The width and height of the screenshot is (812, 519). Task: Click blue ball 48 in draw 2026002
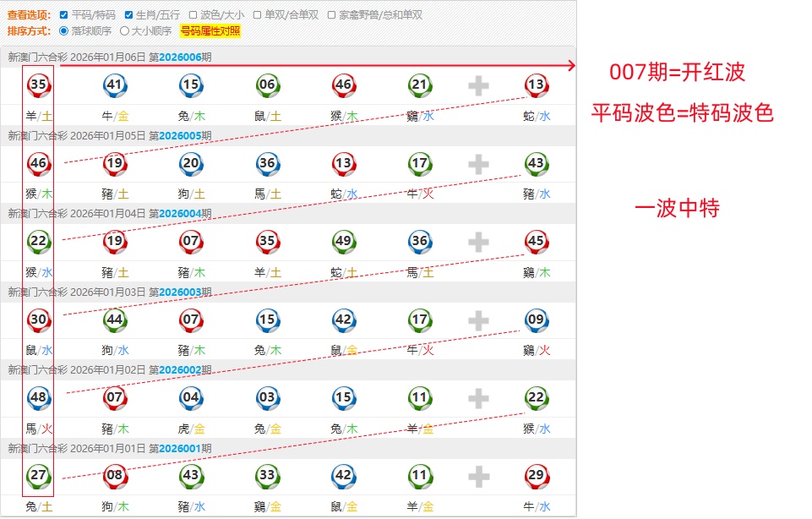38,398
